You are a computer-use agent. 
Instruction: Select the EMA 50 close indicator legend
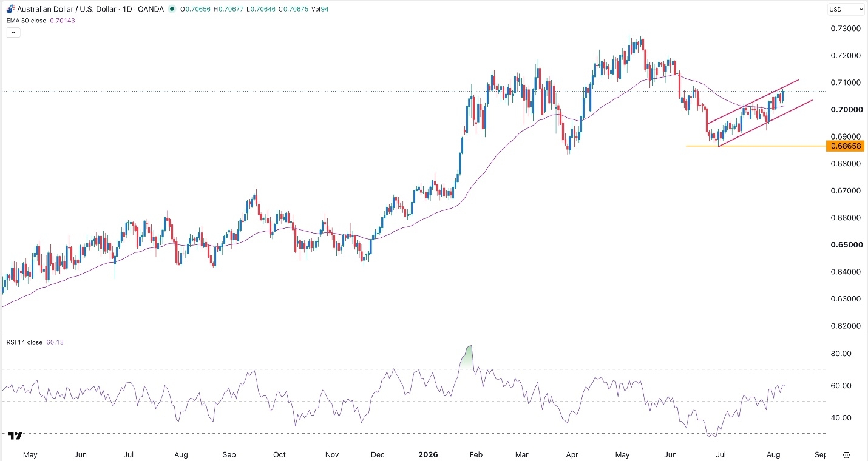(x=26, y=20)
